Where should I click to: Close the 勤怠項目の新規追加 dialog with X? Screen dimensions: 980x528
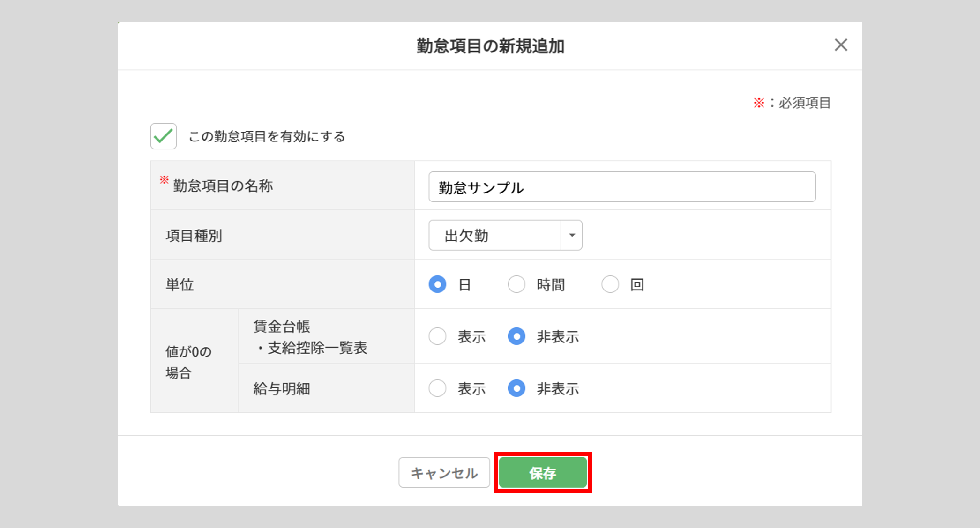pos(841,45)
